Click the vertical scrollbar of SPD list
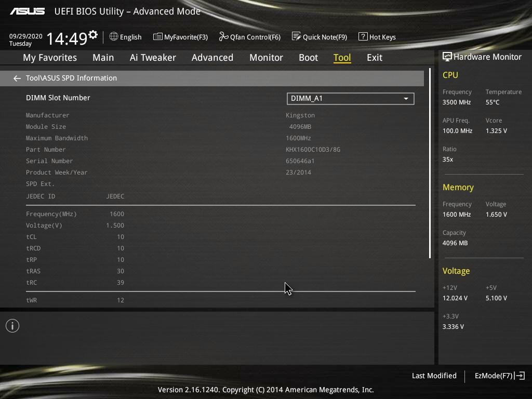532x399 pixels. (430, 163)
